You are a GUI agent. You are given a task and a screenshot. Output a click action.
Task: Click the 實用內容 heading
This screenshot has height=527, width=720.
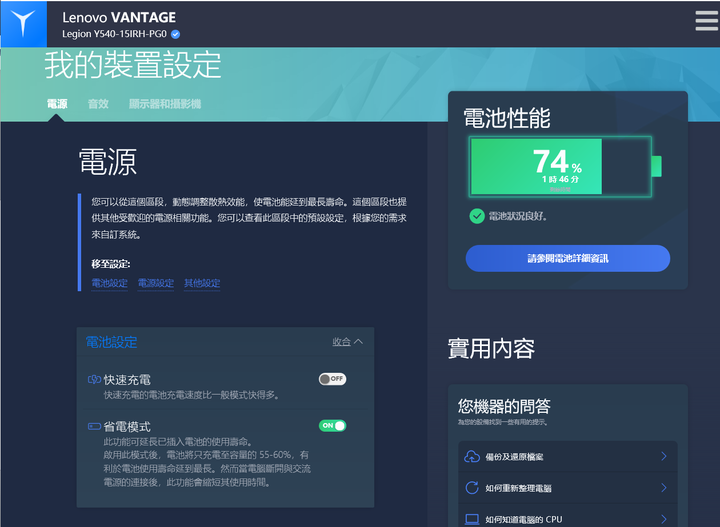tap(491, 349)
